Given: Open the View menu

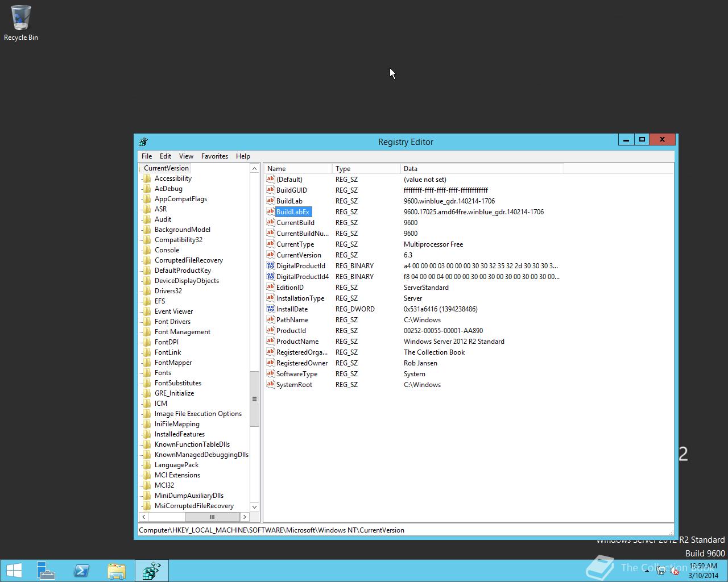Looking at the screenshot, I should pos(186,156).
